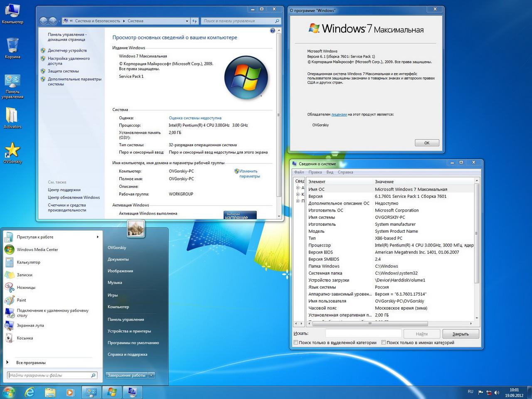Select the Корзина recycle bin icon

pyautogui.click(x=12, y=48)
